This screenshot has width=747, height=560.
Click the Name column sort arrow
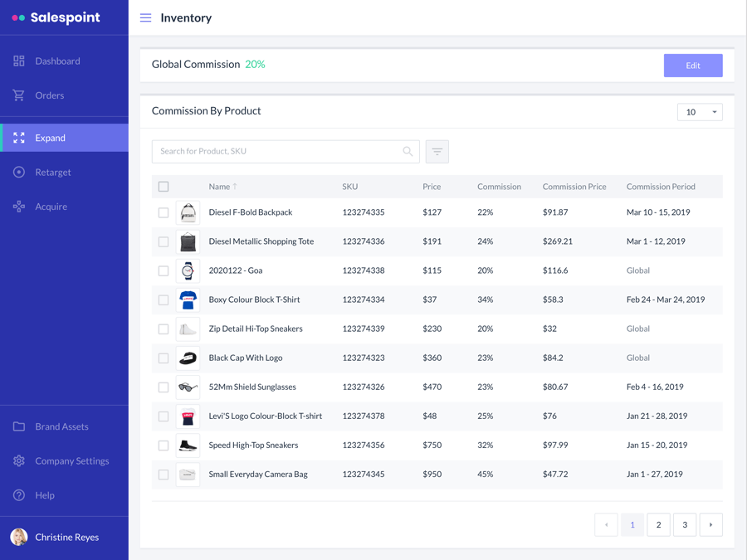[x=235, y=186]
